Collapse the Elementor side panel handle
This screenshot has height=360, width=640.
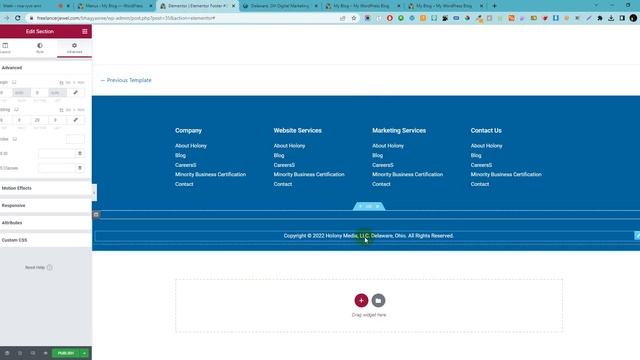(x=94, y=192)
